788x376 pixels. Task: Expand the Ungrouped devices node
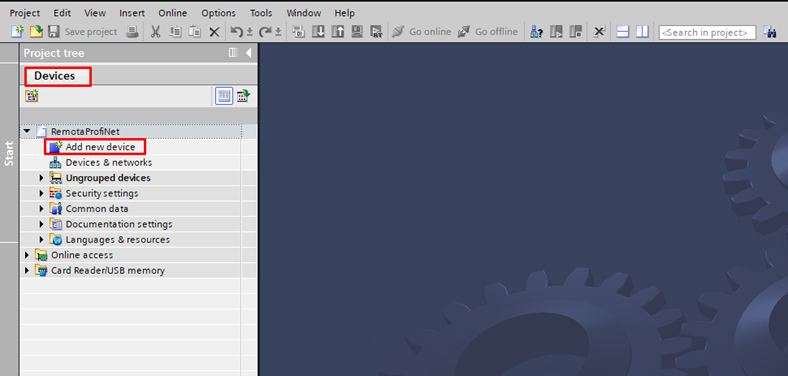tap(42, 178)
